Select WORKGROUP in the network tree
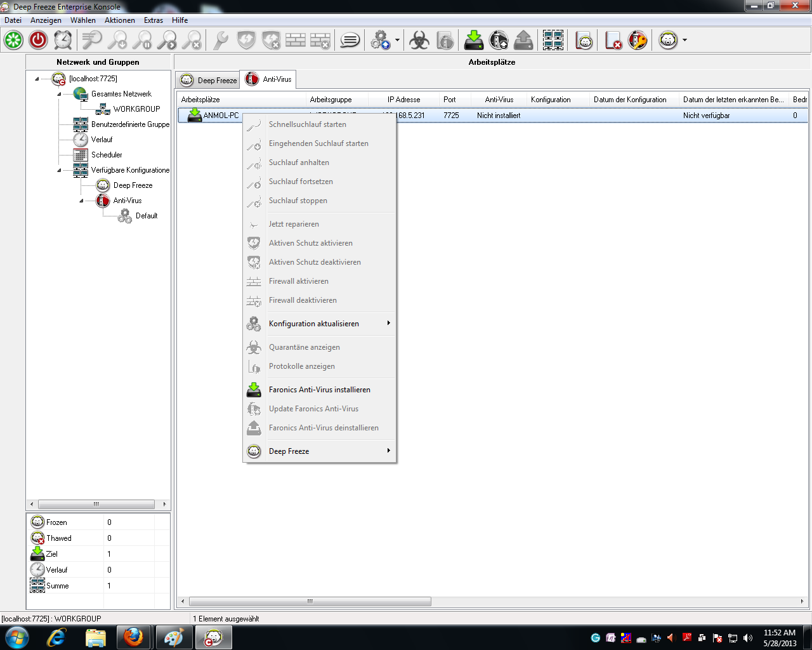The image size is (812, 650). click(x=136, y=109)
